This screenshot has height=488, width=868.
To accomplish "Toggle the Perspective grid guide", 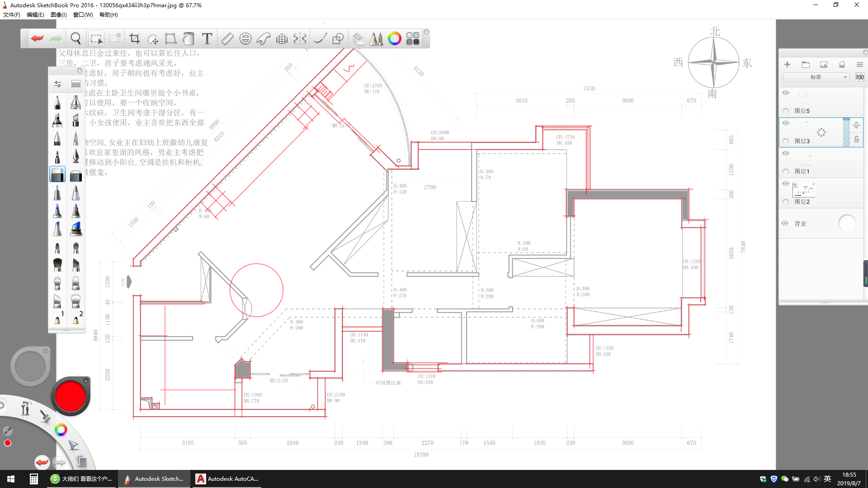I will [282, 38].
